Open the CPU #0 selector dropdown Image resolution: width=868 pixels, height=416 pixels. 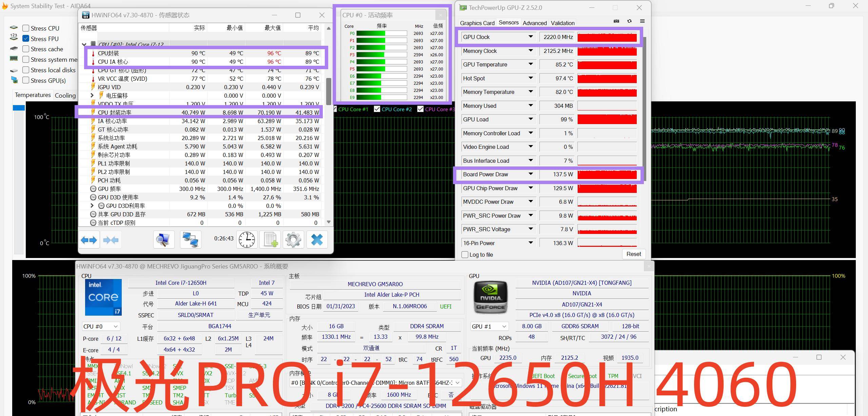(x=101, y=326)
